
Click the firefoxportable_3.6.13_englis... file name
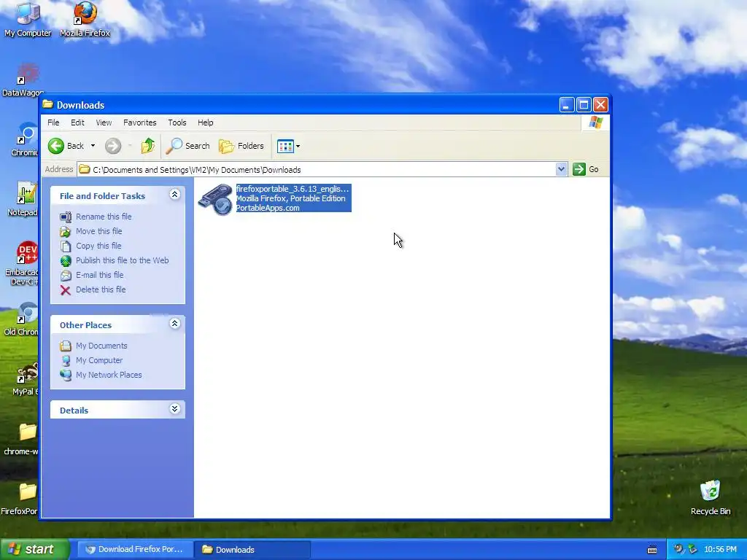click(293, 189)
